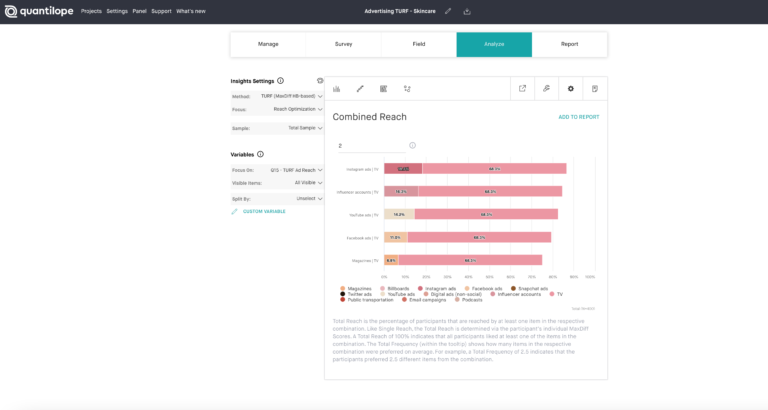Expand the Sample dropdown showing Total Sample
This screenshot has width=768, height=410.
(x=290, y=128)
